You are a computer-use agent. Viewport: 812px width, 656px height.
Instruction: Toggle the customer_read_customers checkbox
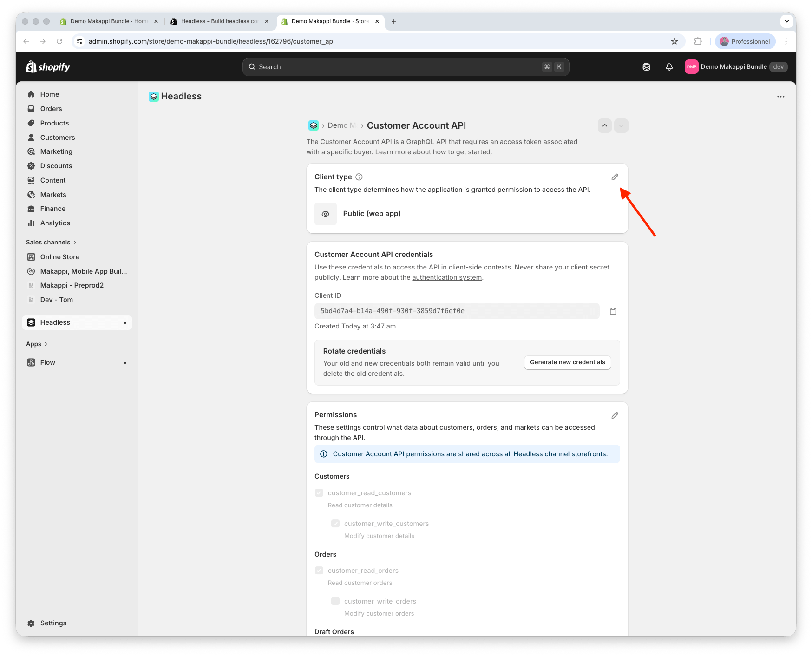(x=319, y=493)
